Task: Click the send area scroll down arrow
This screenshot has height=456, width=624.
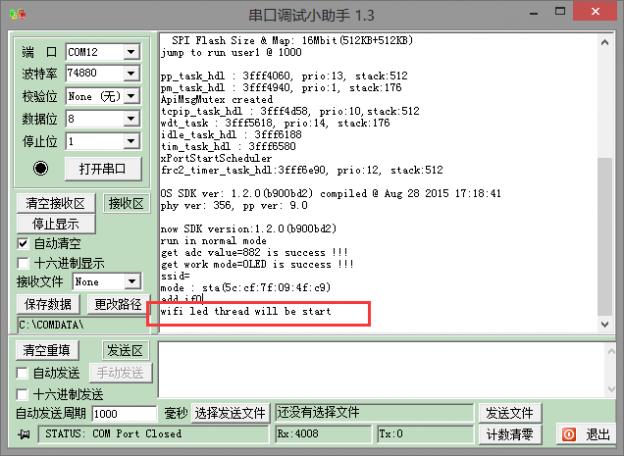Action: 611,389
